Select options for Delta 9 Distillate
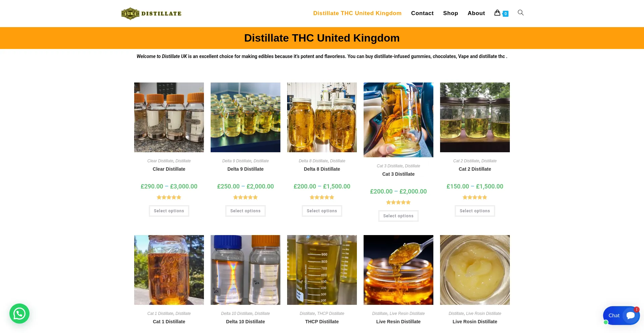644x333 pixels. tap(246, 211)
